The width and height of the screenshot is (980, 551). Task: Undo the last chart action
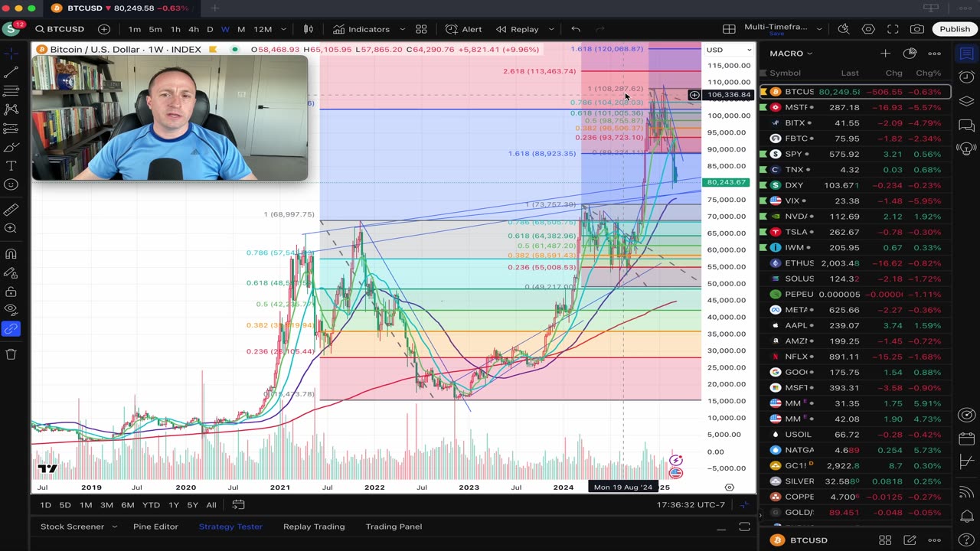coord(576,29)
